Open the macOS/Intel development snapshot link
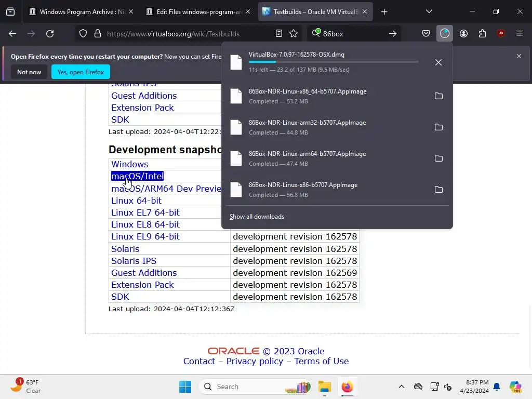 pos(137,176)
